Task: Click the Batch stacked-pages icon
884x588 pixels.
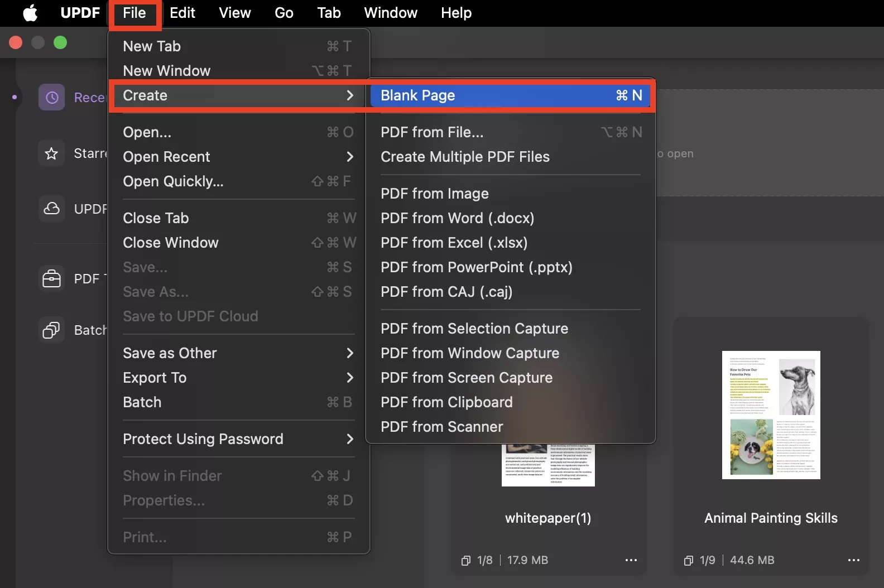Action: [x=51, y=330]
